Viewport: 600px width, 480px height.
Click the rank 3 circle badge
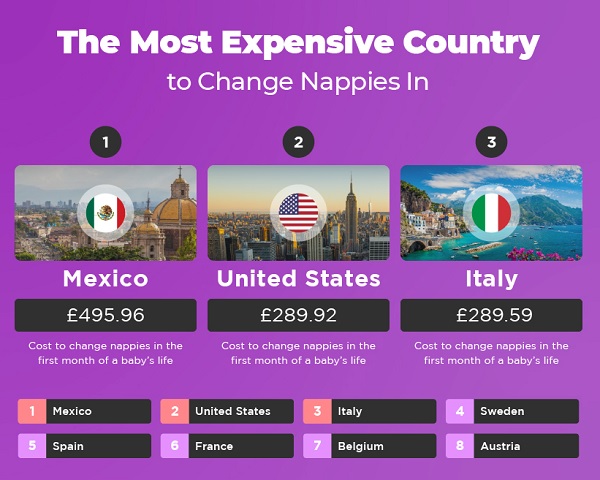pyautogui.click(x=491, y=142)
